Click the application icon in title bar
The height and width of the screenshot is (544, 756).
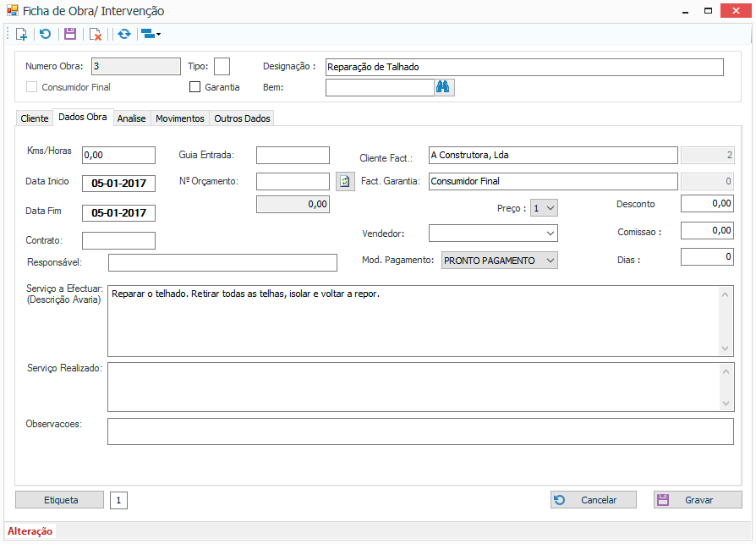click(12, 11)
